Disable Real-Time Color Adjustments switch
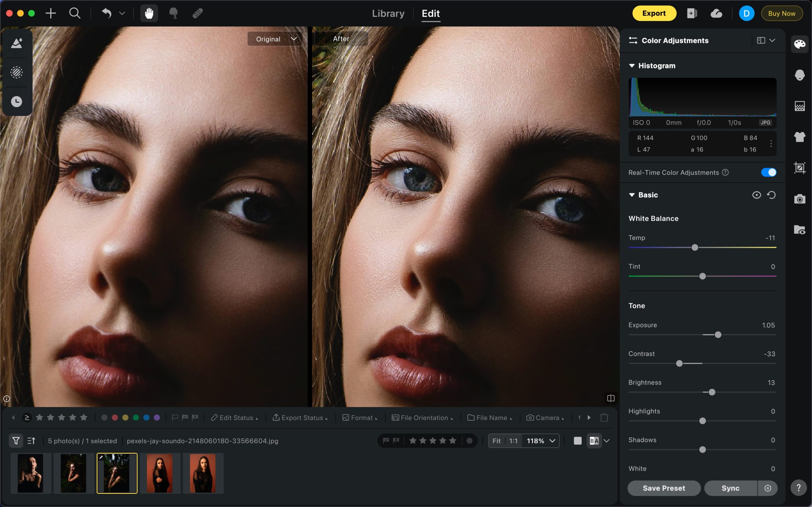The image size is (812, 507). tap(769, 172)
